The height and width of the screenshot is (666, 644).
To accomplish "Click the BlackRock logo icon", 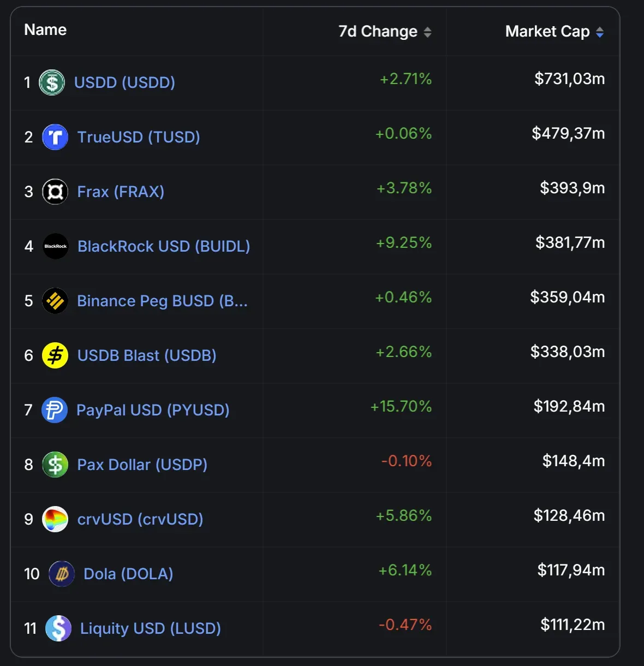I will pyautogui.click(x=55, y=246).
